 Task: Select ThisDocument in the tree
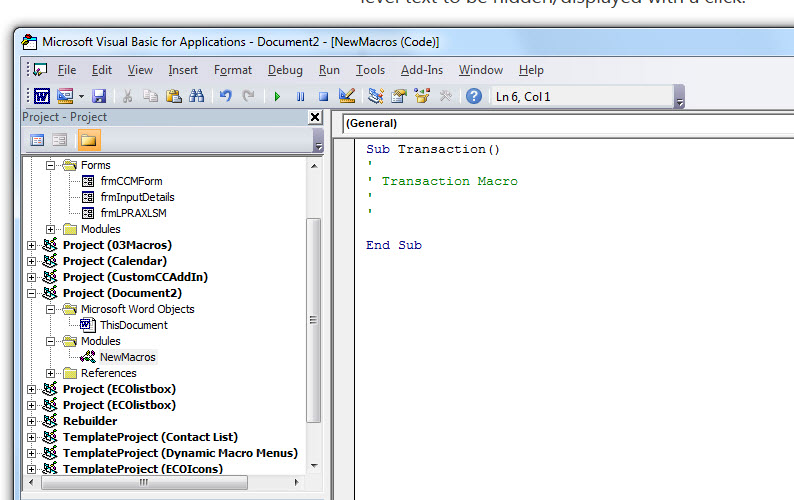[x=134, y=325]
